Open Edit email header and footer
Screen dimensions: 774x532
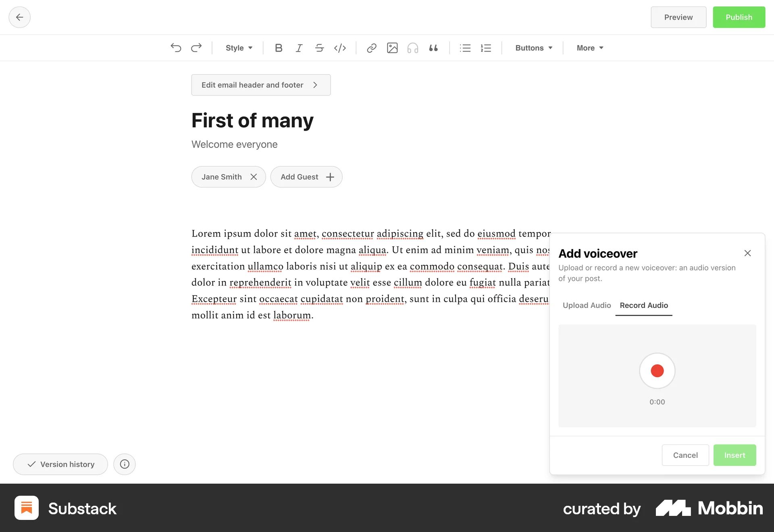[x=261, y=85]
